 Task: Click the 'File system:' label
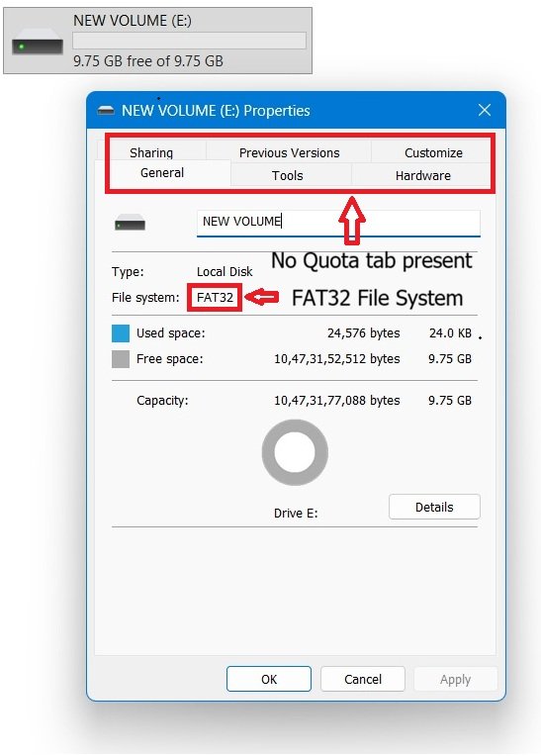coord(145,298)
